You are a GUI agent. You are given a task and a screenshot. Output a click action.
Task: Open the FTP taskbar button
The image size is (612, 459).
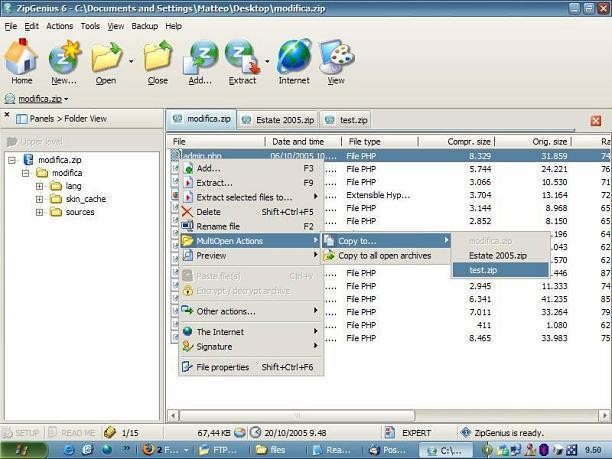pyautogui.click(x=219, y=450)
